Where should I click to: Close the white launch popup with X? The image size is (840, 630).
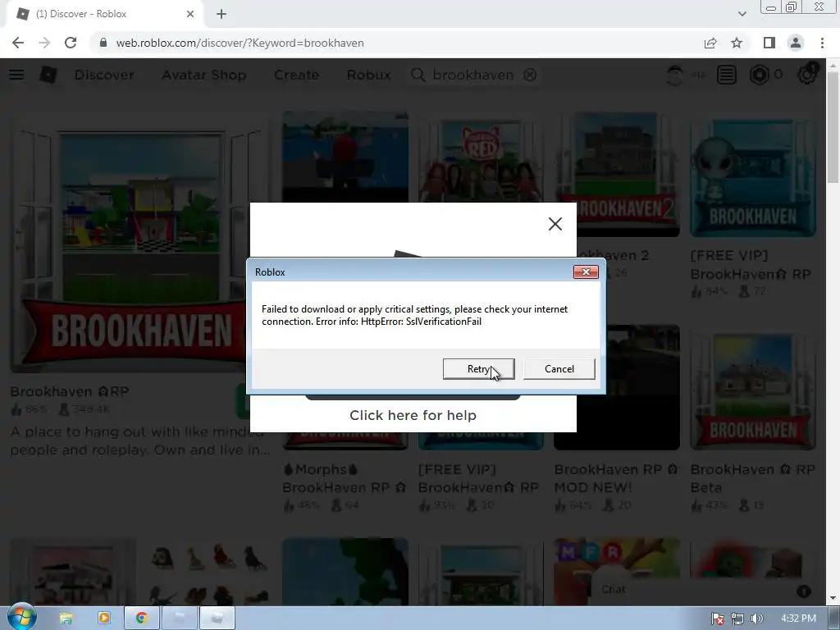pos(555,224)
